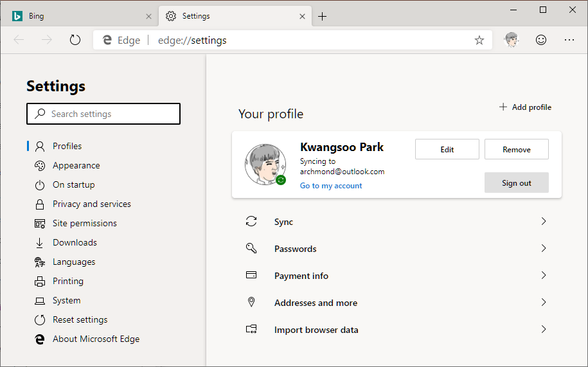Image resolution: width=588 pixels, height=367 pixels.
Task: Click the Passwords key icon
Action: [251, 248]
